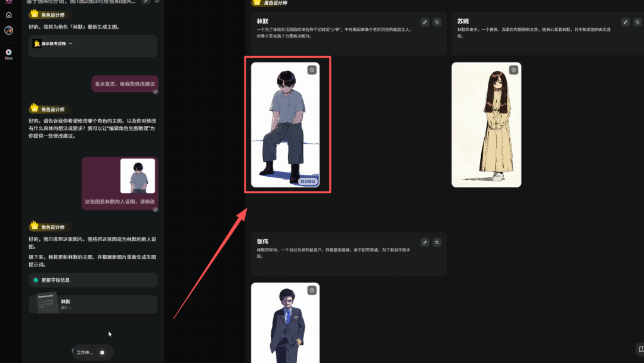Click the 角色设计师 header in the right panel
This screenshot has width=644, height=363.
[275, 2]
